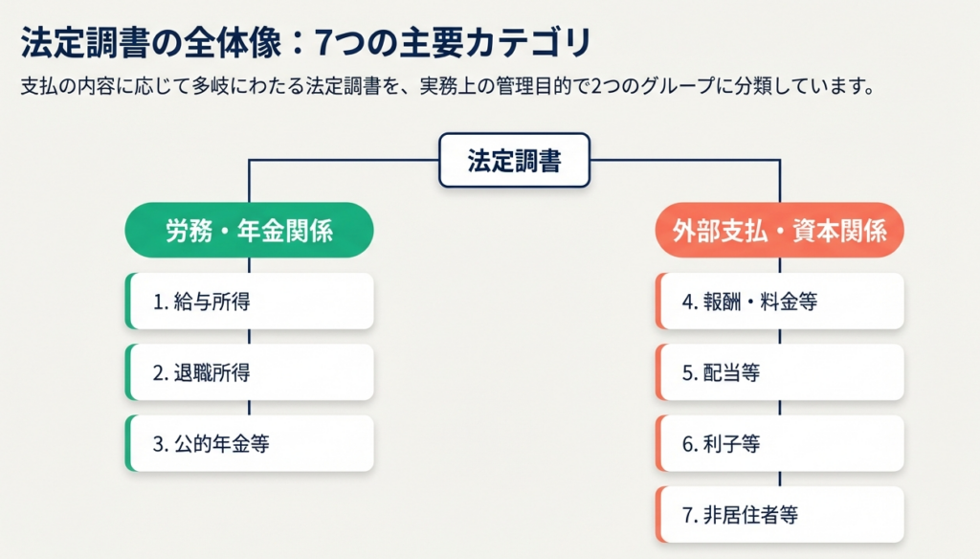Click orange accent bar on 利子等 card

click(657, 443)
